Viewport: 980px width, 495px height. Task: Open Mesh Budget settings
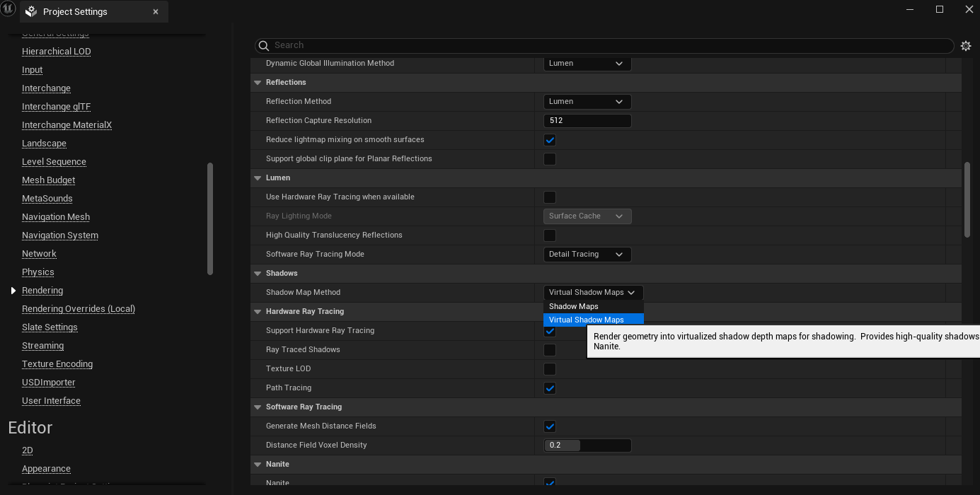(49, 180)
